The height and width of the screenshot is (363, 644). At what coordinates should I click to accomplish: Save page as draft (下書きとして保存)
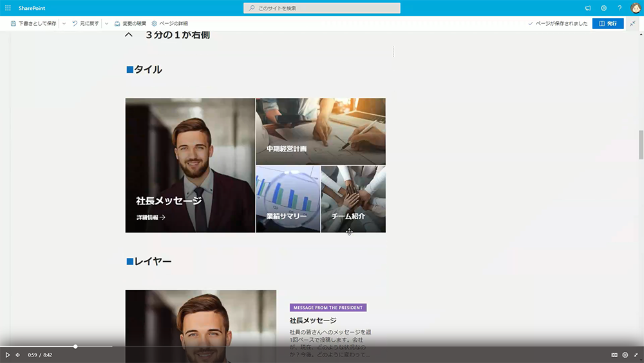point(33,23)
